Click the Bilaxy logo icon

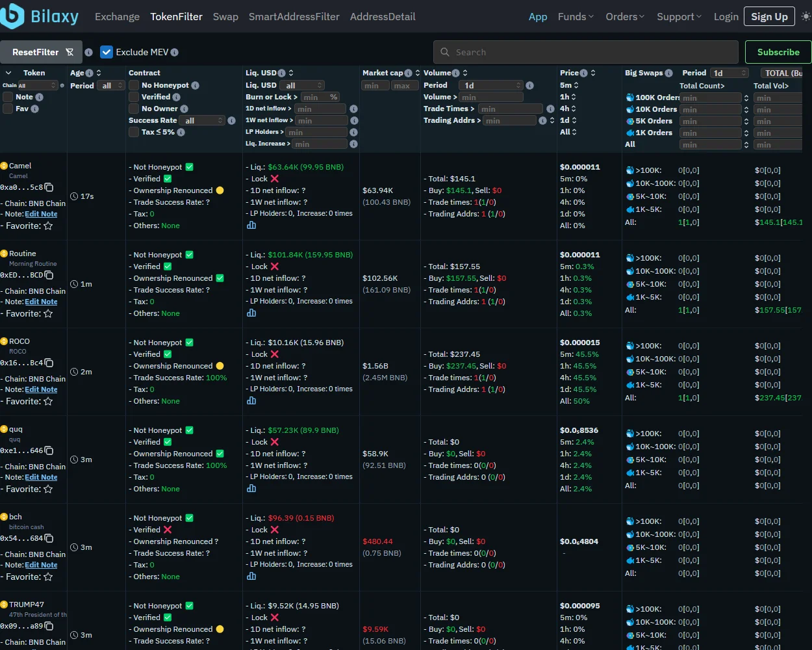12,16
